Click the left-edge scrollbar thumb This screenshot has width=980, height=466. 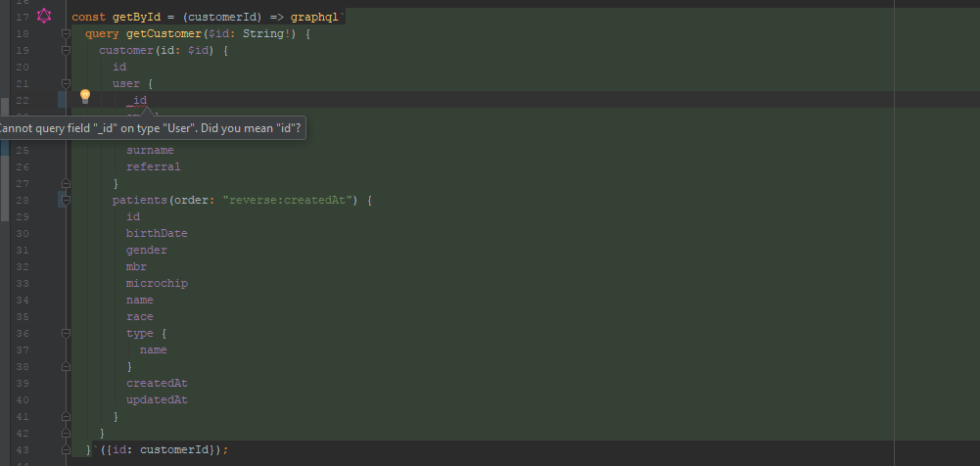(4, 157)
